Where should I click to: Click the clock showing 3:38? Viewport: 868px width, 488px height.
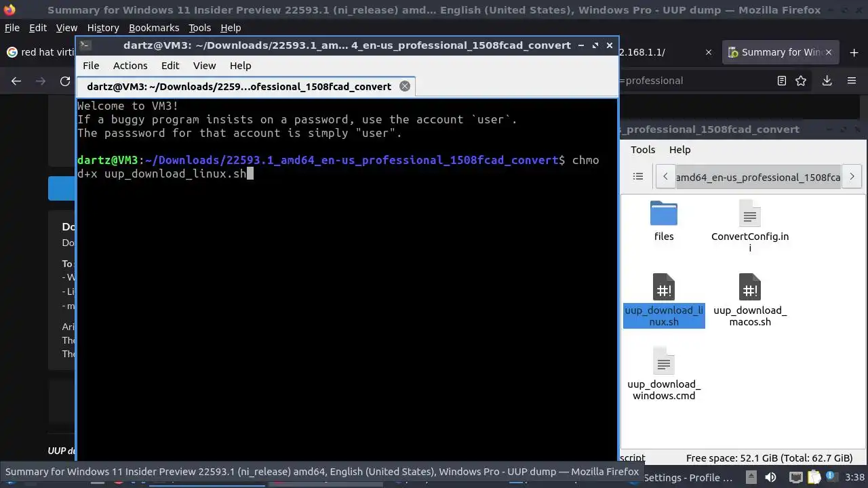click(x=855, y=477)
